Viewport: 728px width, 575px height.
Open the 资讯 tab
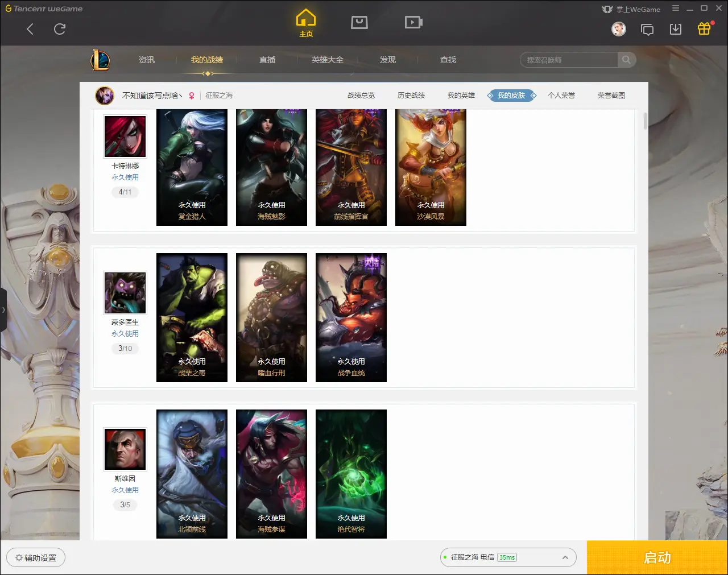pyautogui.click(x=147, y=60)
